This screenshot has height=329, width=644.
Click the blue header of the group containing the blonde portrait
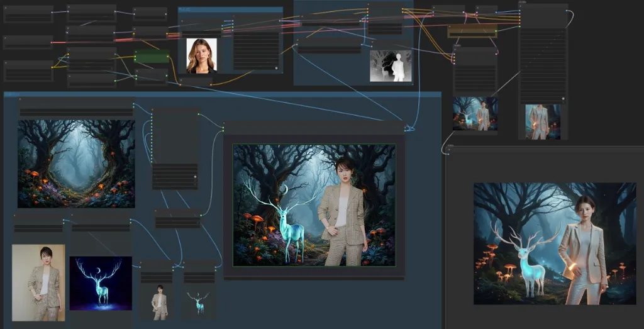(231, 9)
